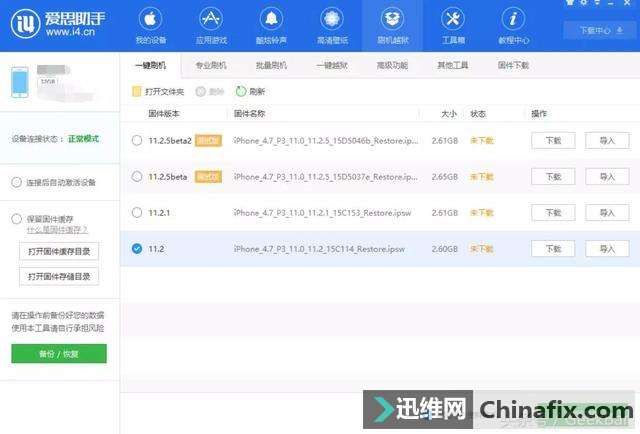The image size is (640, 434).
Task: Open the 固件下载 tab
Action: (513, 65)
